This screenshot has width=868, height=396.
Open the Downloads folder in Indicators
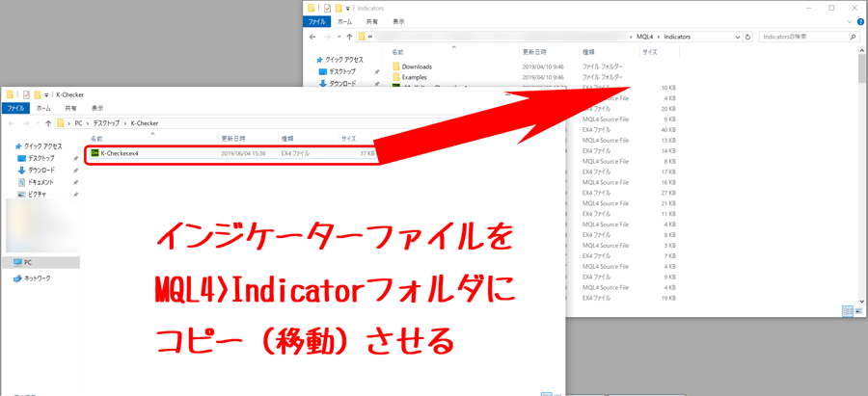(x=417, y=66)
